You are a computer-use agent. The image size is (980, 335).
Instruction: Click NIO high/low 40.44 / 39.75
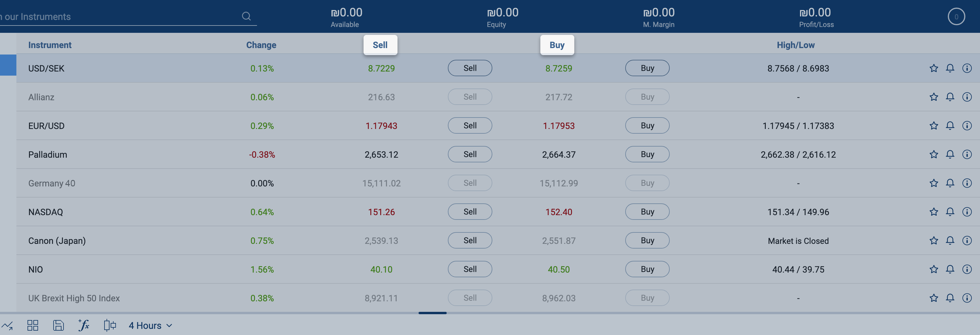(798, 269)
